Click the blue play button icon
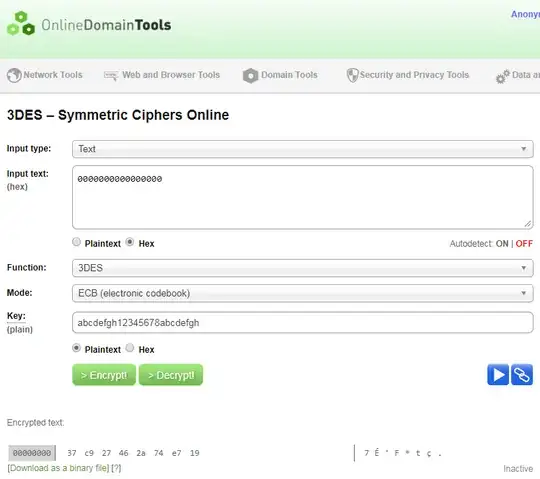540x479 pixels. point(498,374)
